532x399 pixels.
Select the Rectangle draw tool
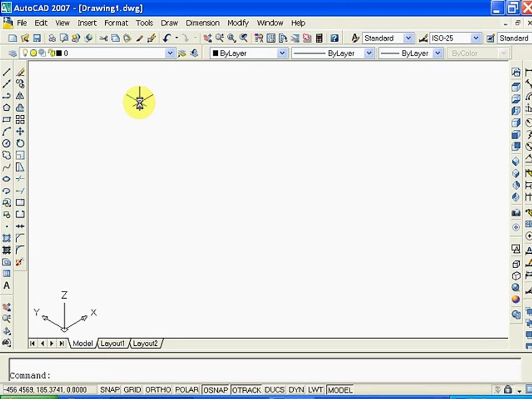tap(7, 120)
